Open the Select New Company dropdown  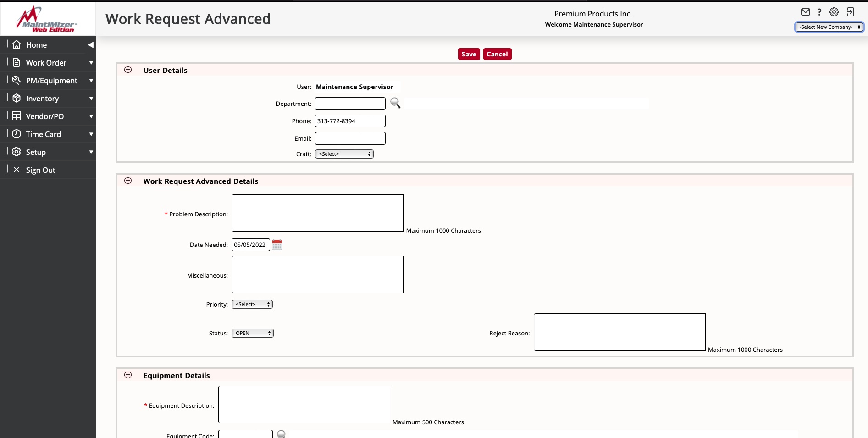(829, 27)
